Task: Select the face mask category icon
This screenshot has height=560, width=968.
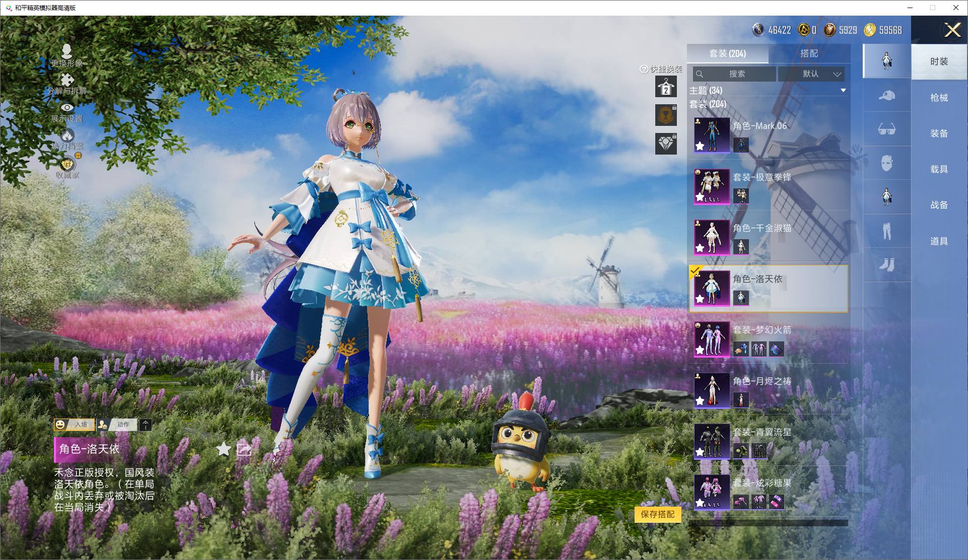Action: click(x=887, y=163)
